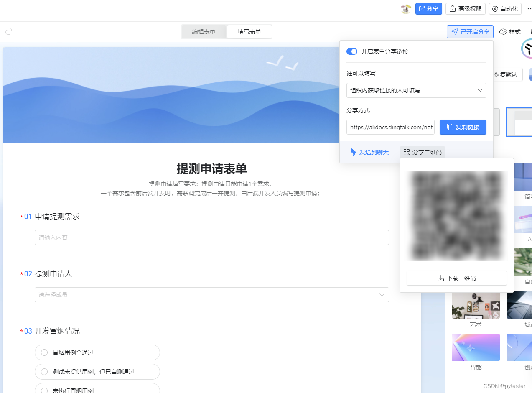Switch to the 填写表单 tab
532x393 pixels.
[249, 31]
